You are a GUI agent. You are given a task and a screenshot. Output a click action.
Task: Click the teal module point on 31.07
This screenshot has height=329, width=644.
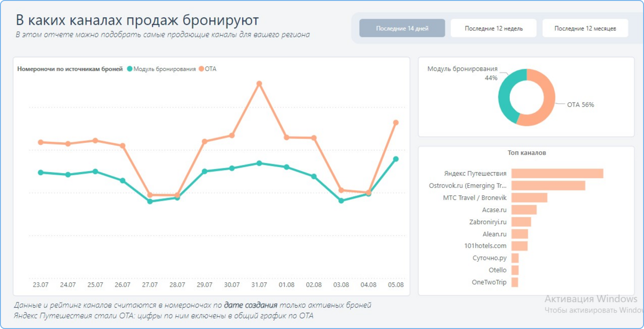[x=259, y=163]
